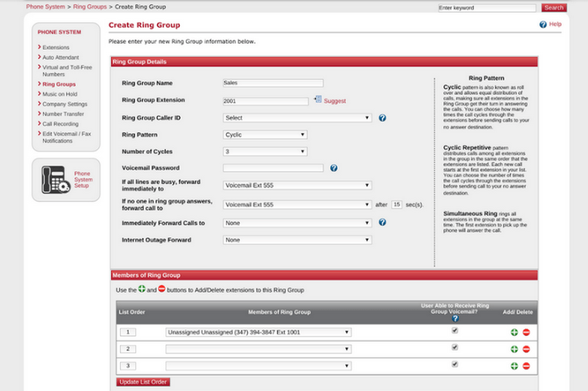
Task: Click the Suggest link
Action: pos(335,101)
